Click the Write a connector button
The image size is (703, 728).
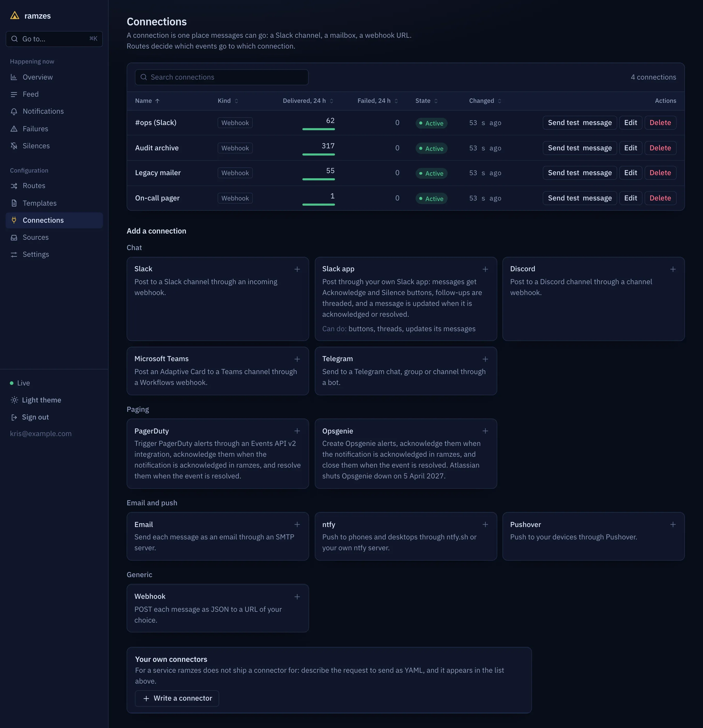coord(177,698)
